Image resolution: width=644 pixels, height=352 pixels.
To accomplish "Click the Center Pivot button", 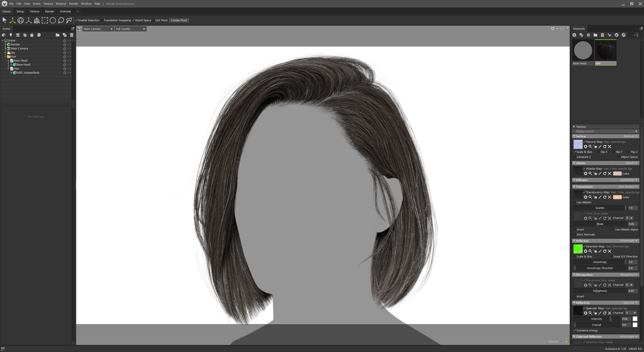I will (179, 20).
